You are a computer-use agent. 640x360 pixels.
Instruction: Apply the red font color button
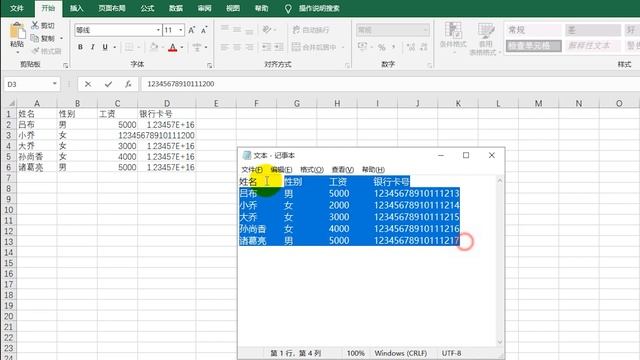click(173, 47)
